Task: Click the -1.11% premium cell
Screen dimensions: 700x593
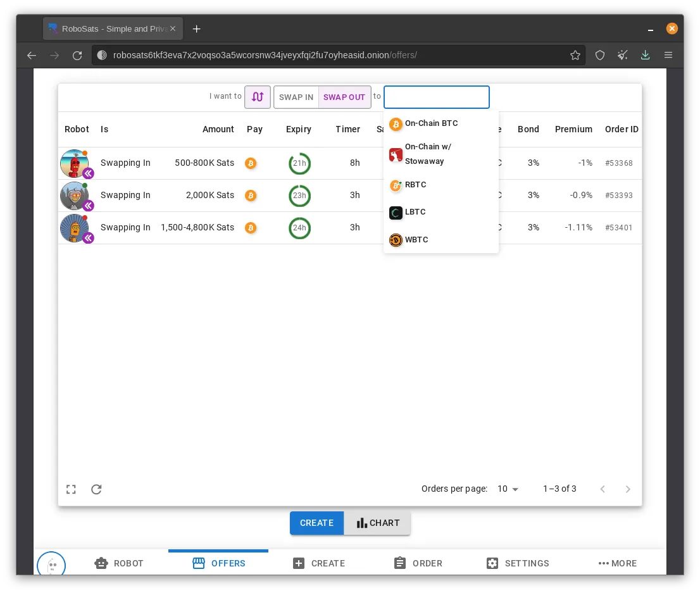Action: (578, 227)
